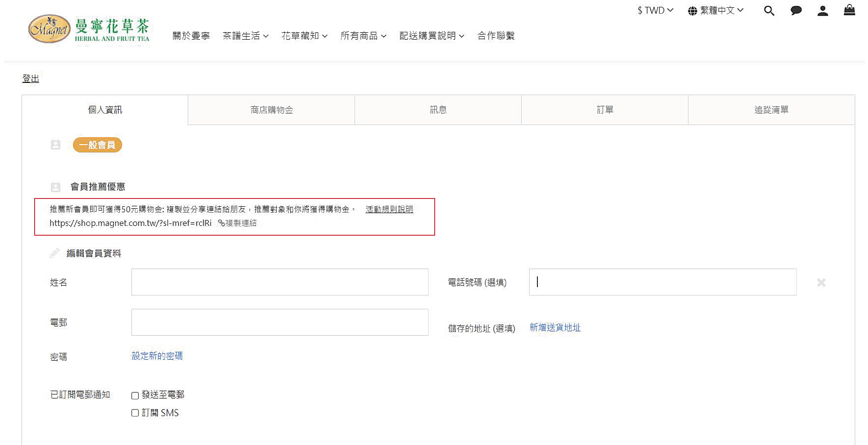Click the Magnet herbal tea logo
The width and height of the screenshot is (868, 445).
point(89,30)
